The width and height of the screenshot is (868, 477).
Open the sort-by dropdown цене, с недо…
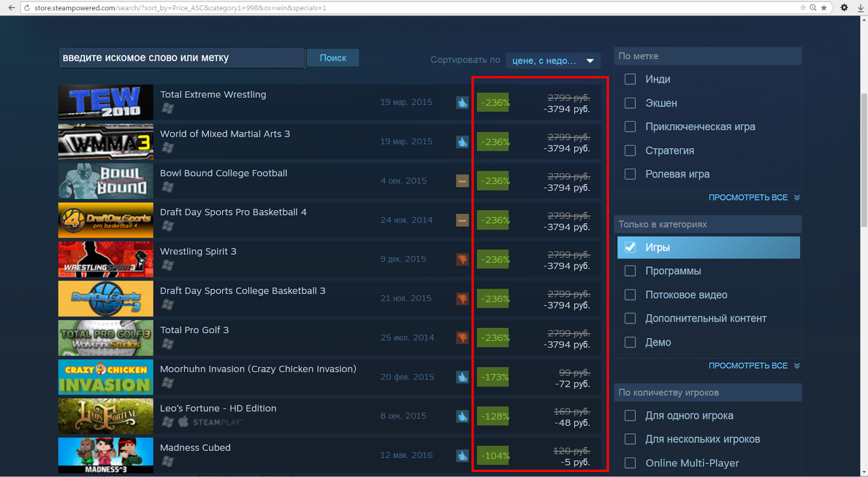(553, 60)
